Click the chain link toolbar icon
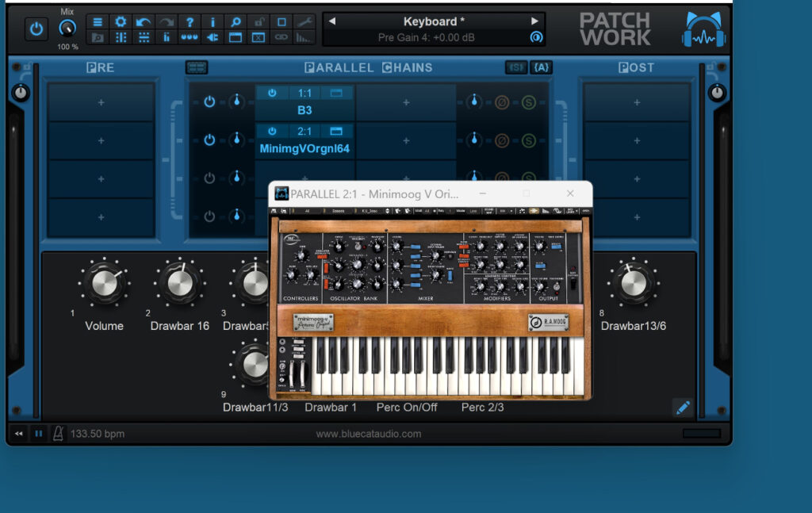The image size is (812, 513). [282, 37]
